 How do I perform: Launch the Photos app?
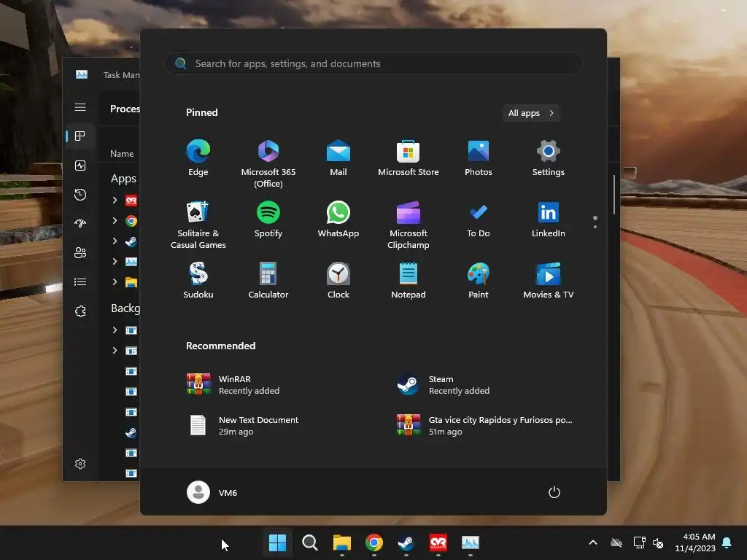[479, 158]
